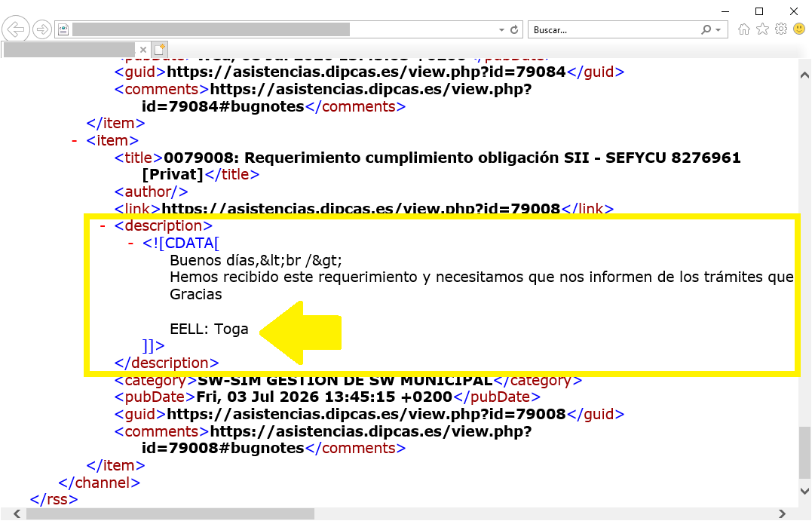
Task: Click the guid URL with id=79084
Action: click(x=366, y=72)
